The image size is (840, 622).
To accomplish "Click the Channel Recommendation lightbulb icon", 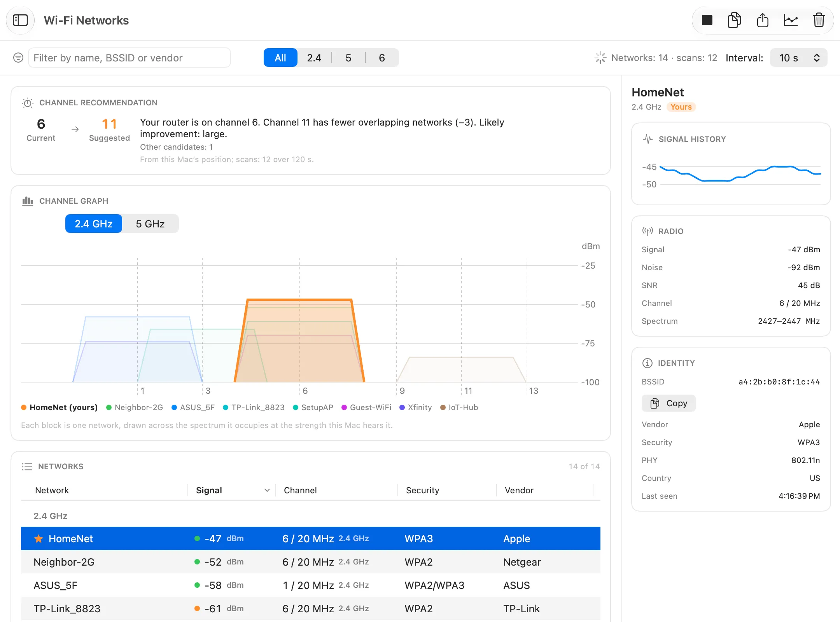I will (27, 103).
